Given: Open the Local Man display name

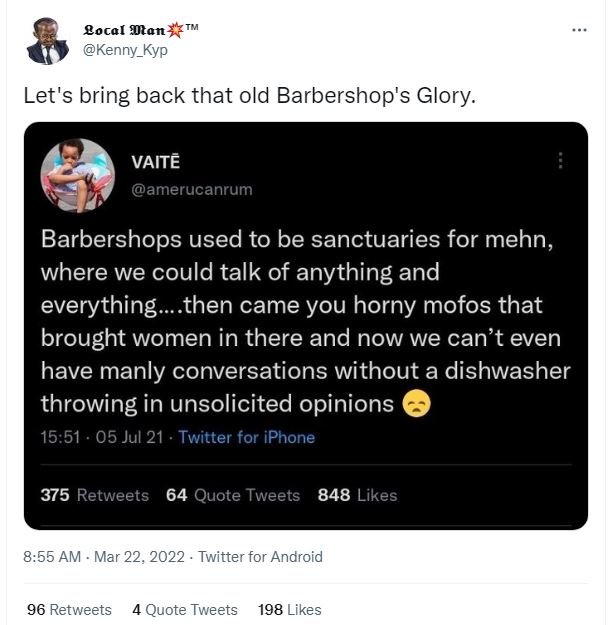Looking at the screenshot, I should pyautogui.click(x=135, y=30).
